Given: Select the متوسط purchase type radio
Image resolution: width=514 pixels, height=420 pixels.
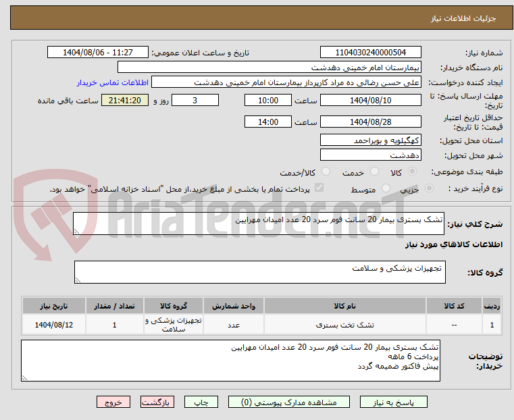Looking at the screenshot, I should click(386, 188).
